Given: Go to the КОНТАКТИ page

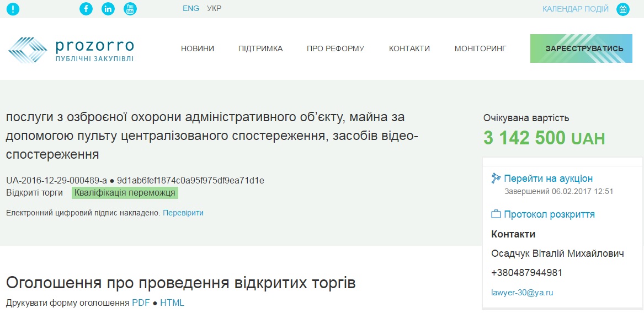Looking at the screenshot, I should [x=409, y=48].
